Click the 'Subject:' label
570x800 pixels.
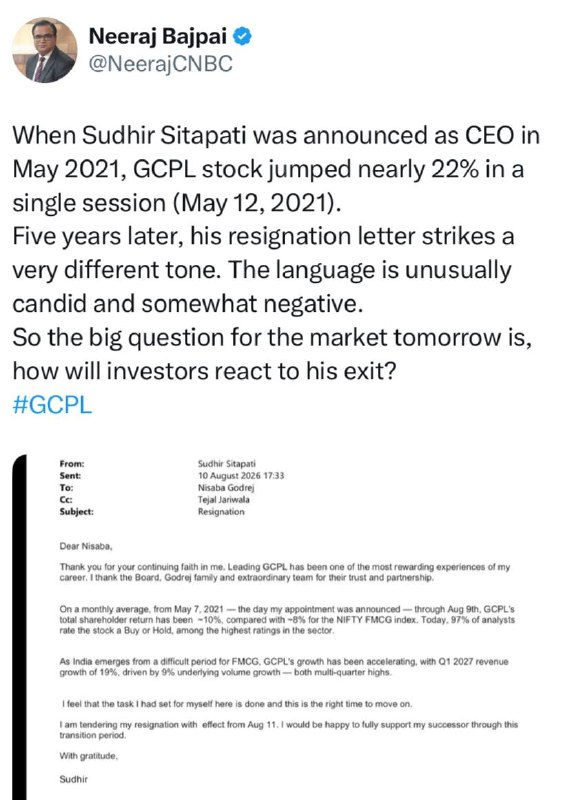click(77, 512)
